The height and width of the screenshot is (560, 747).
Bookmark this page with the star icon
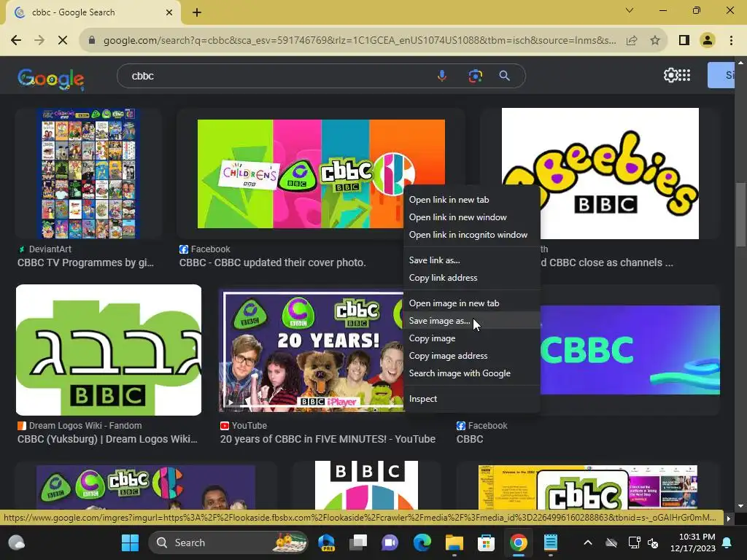point(655,41)
